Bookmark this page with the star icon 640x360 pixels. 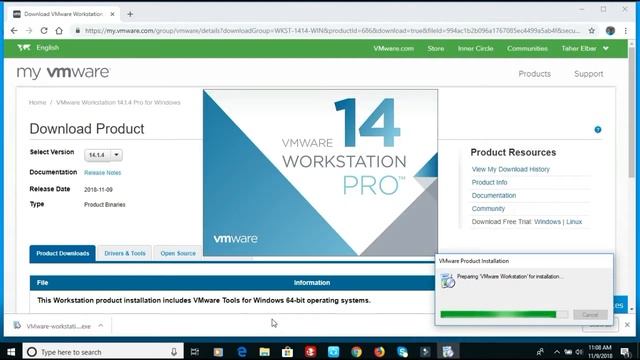pyautogui.click(x=591, y=31)
